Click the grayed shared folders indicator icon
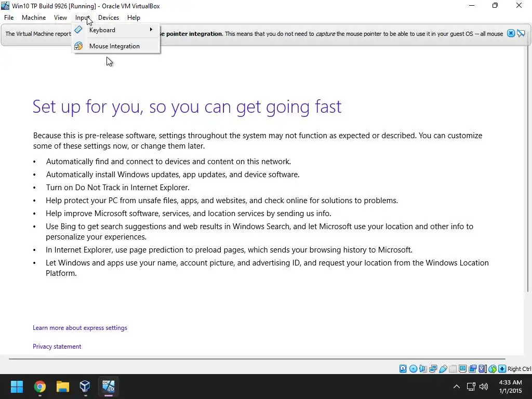This screenshot has width=532, height=399. 453,369
